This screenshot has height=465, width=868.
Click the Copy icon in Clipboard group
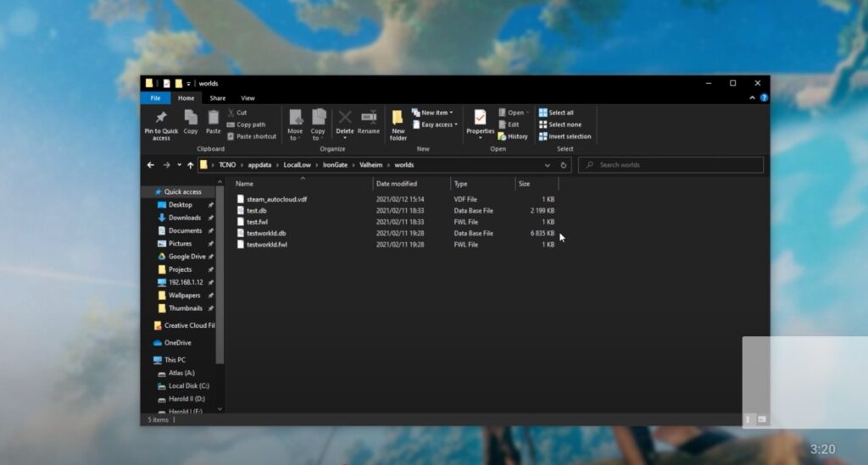click(191, 118)
